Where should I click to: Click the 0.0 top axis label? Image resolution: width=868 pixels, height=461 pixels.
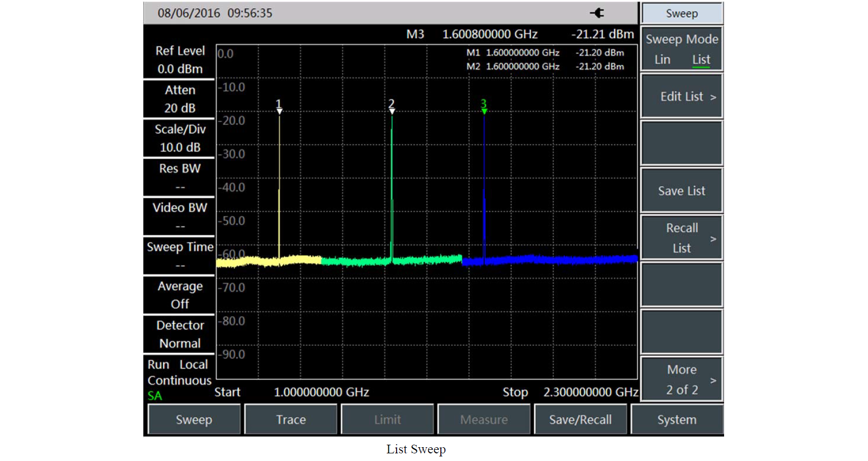click(226, 54)
